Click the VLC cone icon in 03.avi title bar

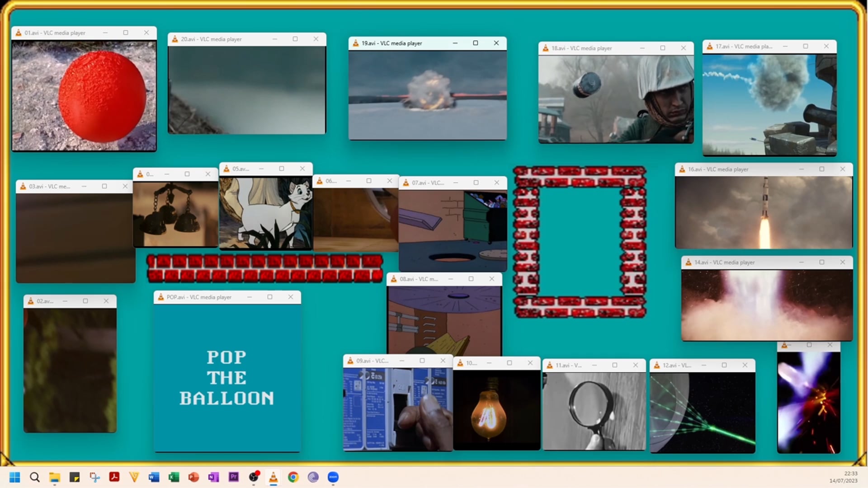coord(23,187)
